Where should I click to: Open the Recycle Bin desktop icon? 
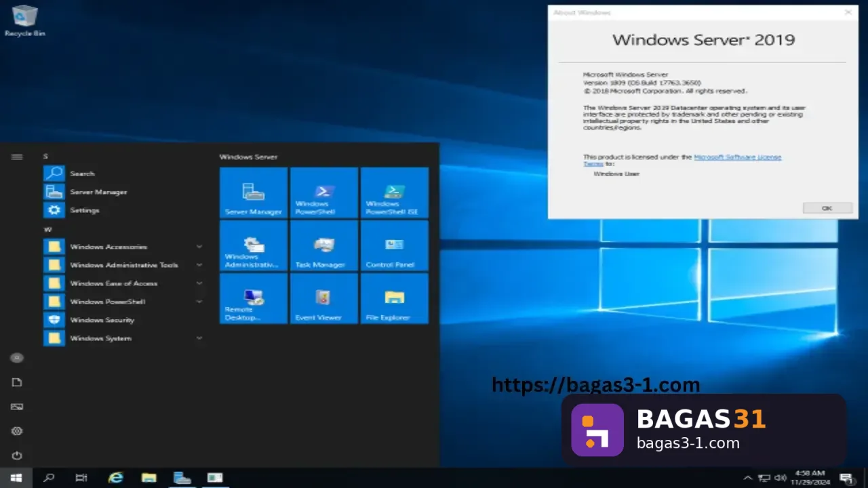24,20
